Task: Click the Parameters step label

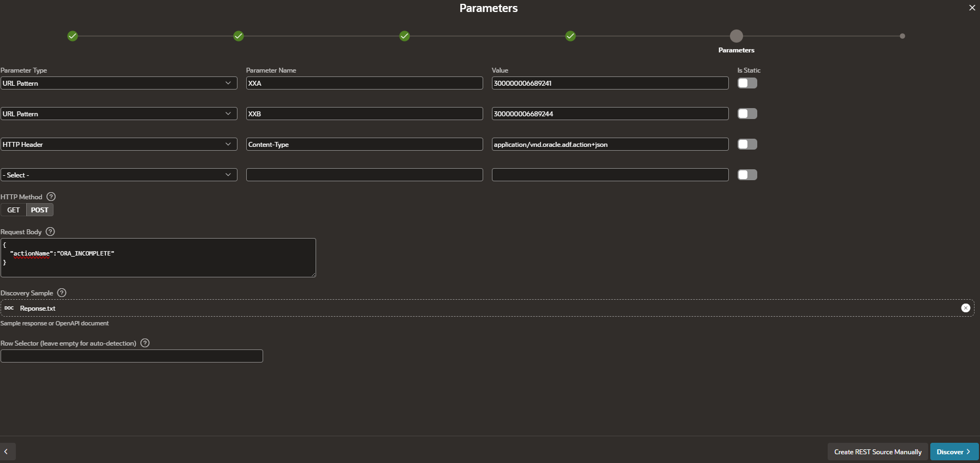Action: click(737, 50)
